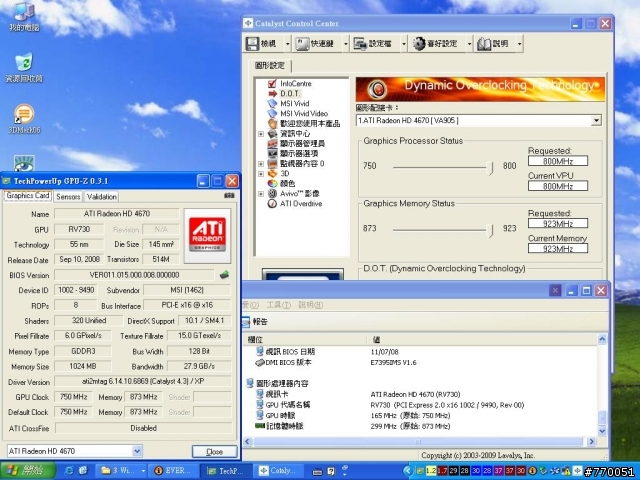Launch the 3DMark06 desktop shortcut
The image size is (640, 480).
[x=24, y=119]
